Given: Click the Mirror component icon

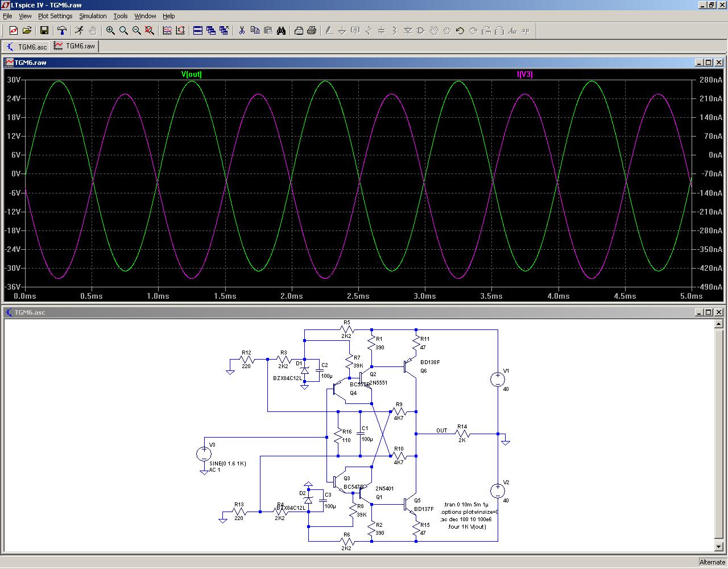Looking at the screenshot, I should pyautogui.click(x=499, y=31).
